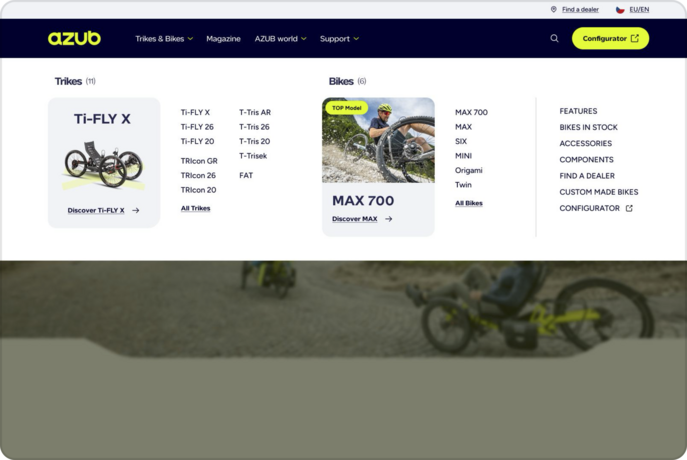
Task: Click the arrow next to Discover Ti-FLY X
Action: pos(136,211)
